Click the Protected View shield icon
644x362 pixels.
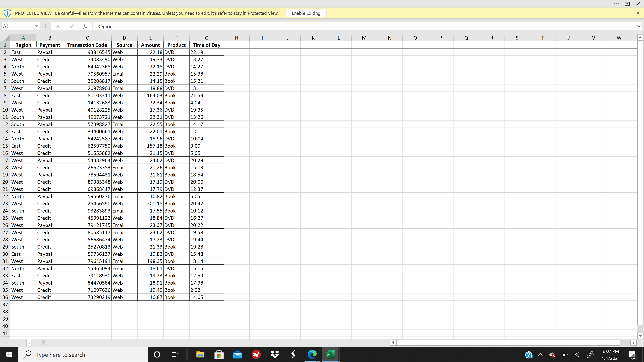[8, 13]
